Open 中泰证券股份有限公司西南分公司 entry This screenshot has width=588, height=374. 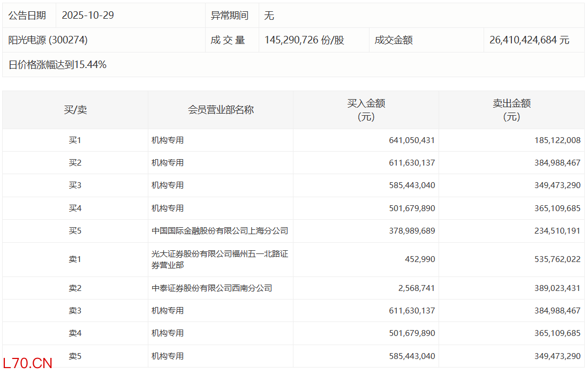pos(212,288)
